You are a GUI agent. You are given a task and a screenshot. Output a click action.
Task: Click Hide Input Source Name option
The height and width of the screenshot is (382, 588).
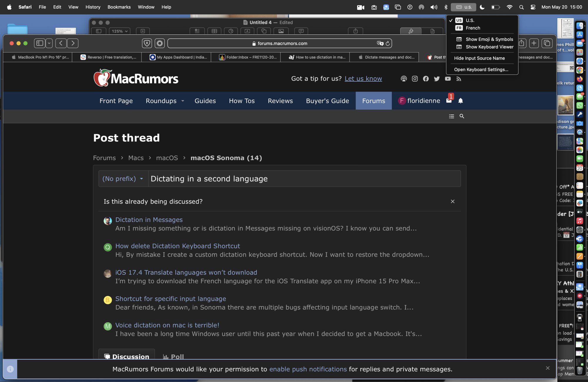[479, 58]
